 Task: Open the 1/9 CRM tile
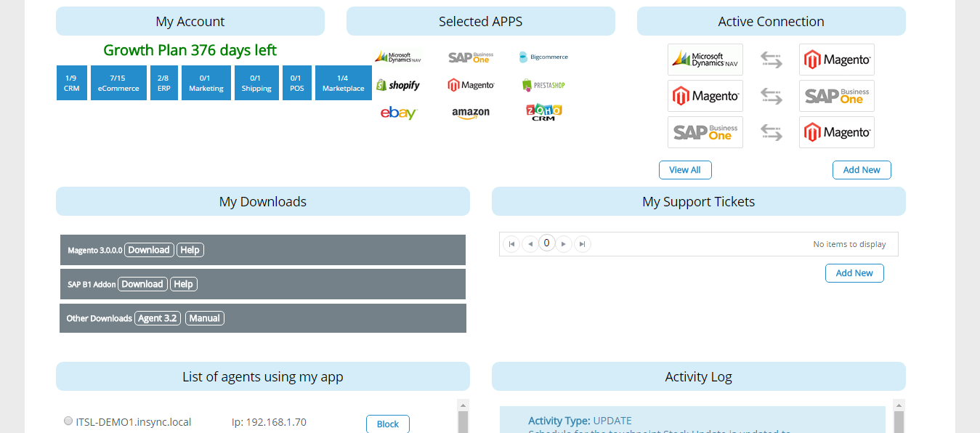72,83
